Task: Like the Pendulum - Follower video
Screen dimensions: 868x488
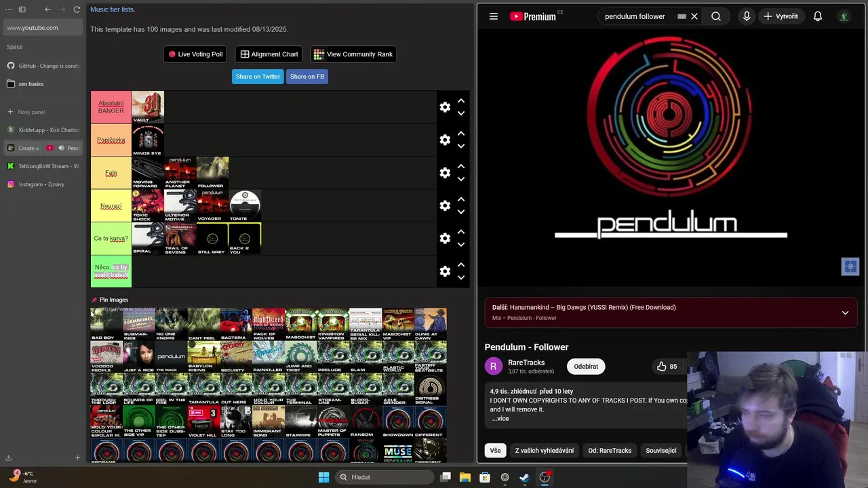Action: click(667, 366)
